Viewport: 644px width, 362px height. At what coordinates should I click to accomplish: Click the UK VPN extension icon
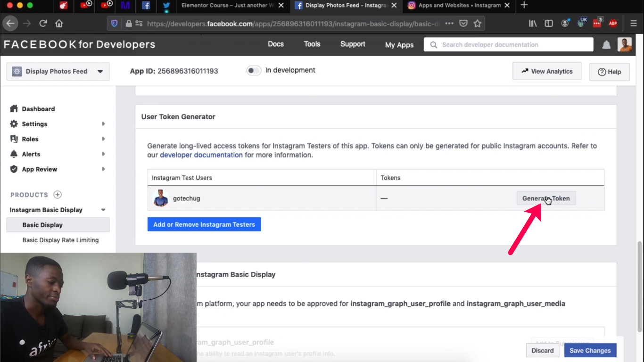tap(582, 22)
